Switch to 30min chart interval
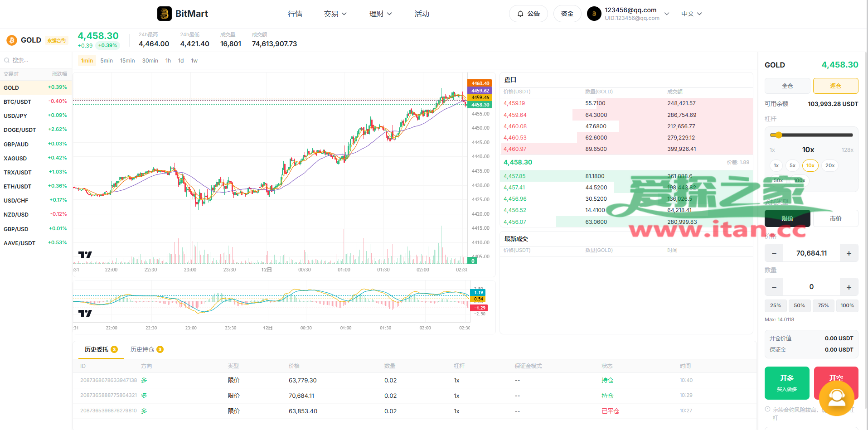 pos(150,61)
